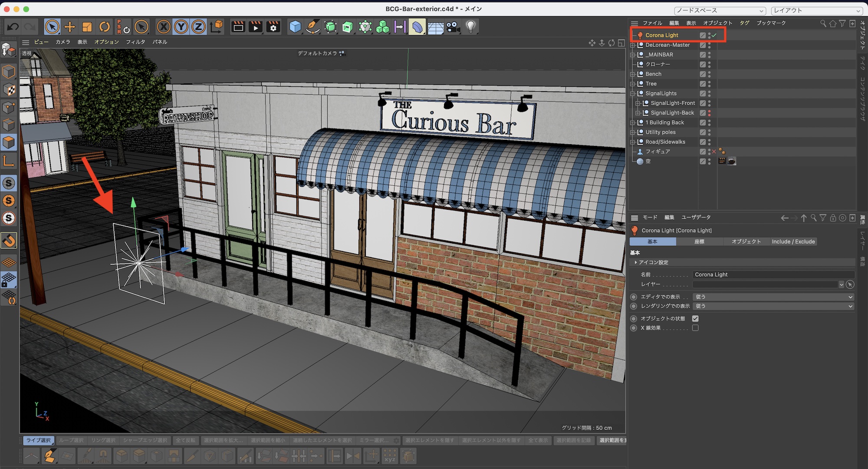This screenshot has height=469, width=868.
Task: Select the Move tool in top toolbar
Action: point(69,27)
